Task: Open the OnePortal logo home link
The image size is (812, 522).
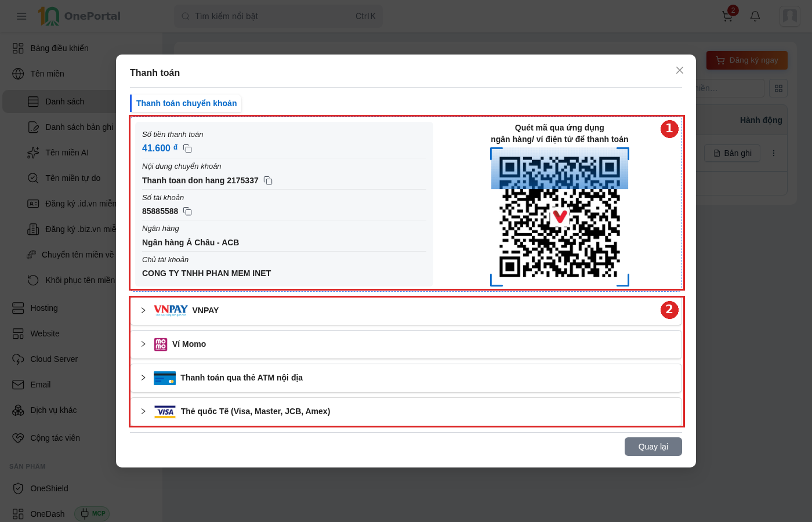Action: pyautogui.click(x=79, y=16)
